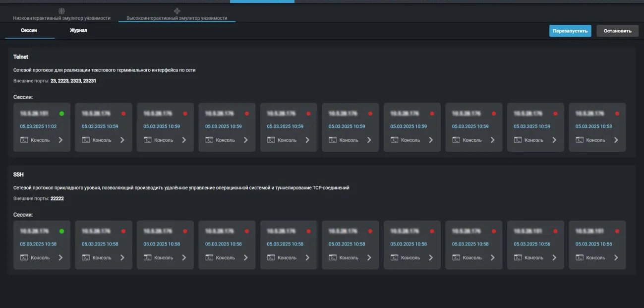Expand chevron in fifth Telnet session card

click(x=307, y=140)
